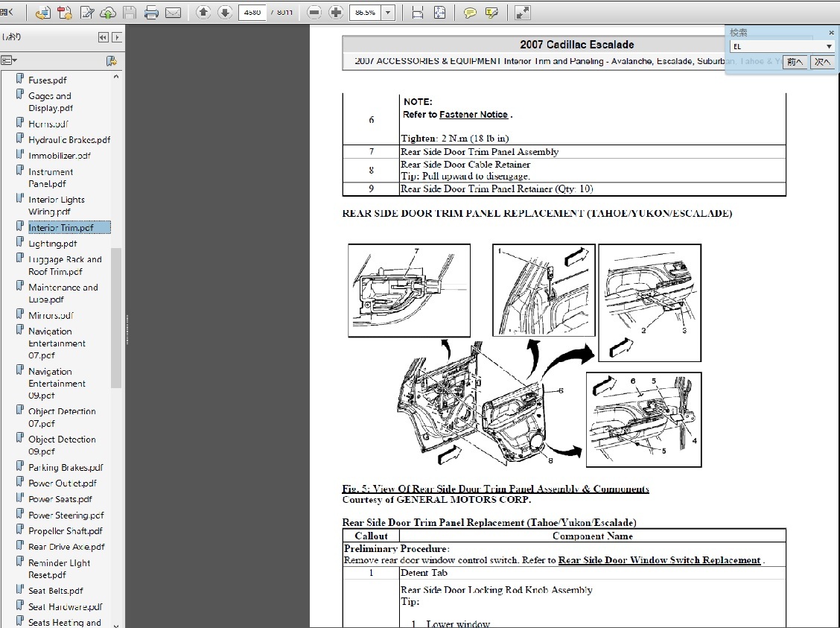Open the bookmark options menu dropdown
Screen dimensions: 840x628
[9, 60]
